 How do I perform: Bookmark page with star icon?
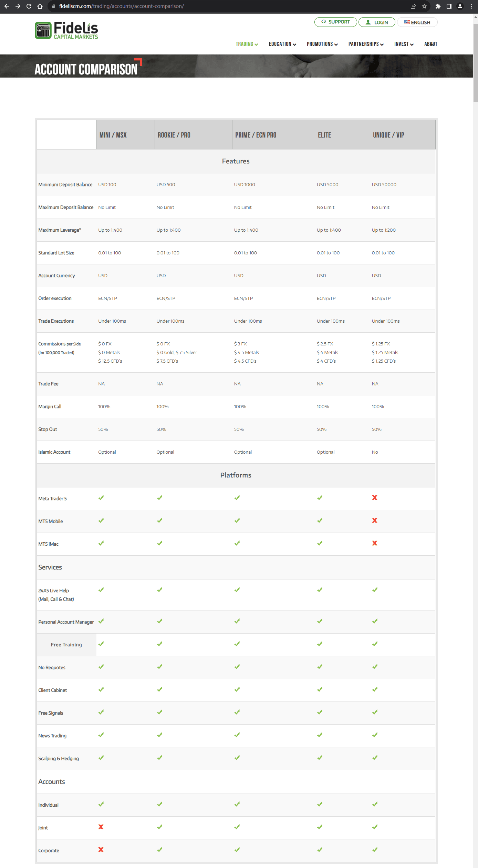coord(424,6)
